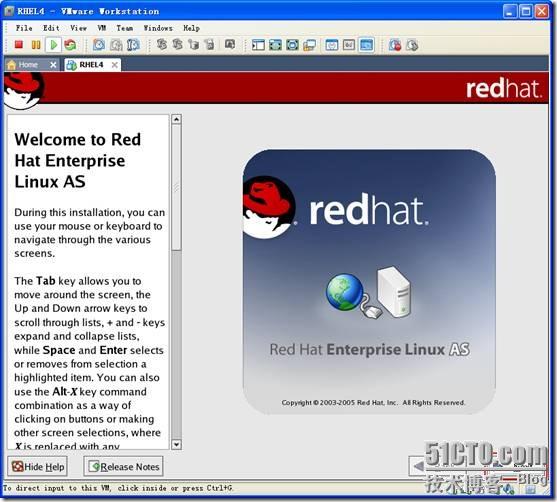557x502 pixels.
Task: Click the red Power Off square icon
Action: pyautogui.click(x=19, y=45)
